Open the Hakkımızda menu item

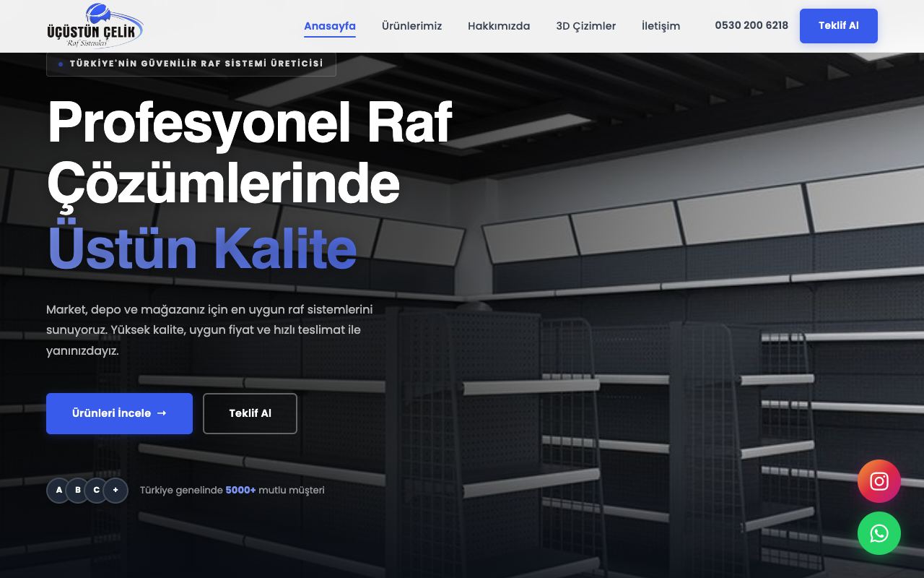tap(499, 26)
